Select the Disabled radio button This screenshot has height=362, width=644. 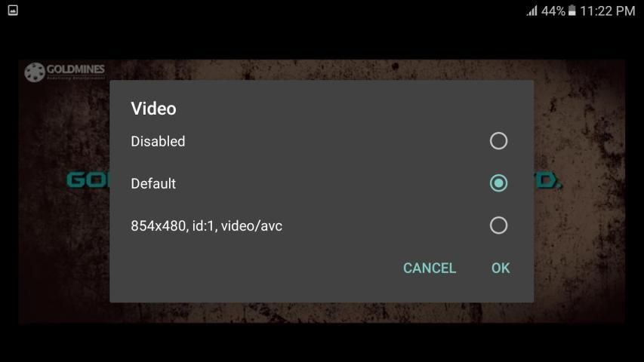[x=498, y=141]
